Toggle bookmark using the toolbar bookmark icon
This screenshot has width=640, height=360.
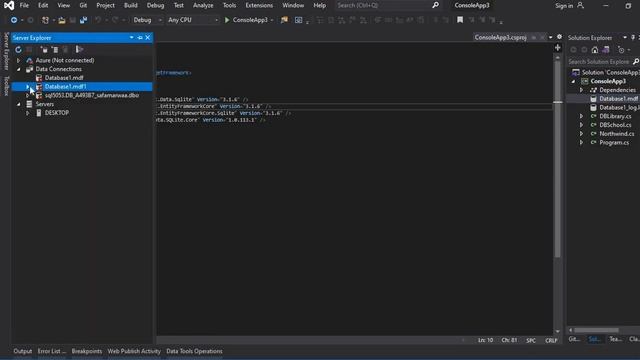(460, 20)
